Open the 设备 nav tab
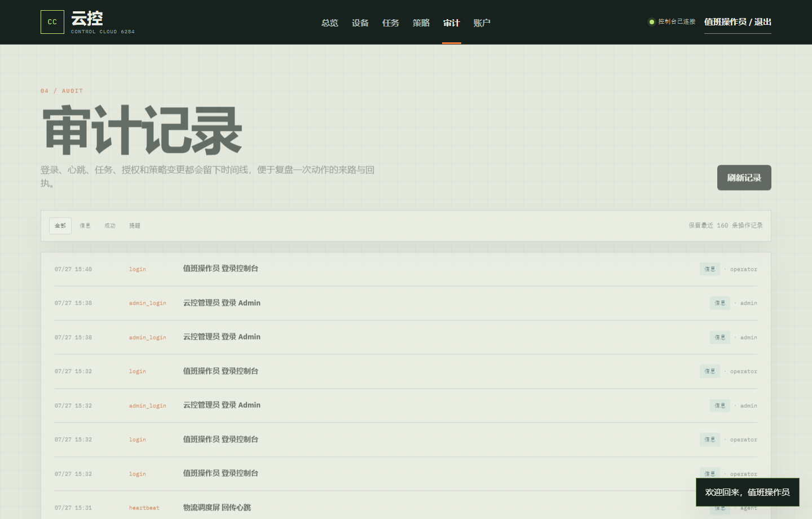The height and width of the screenshot is (519, 812). pos(360,23)
